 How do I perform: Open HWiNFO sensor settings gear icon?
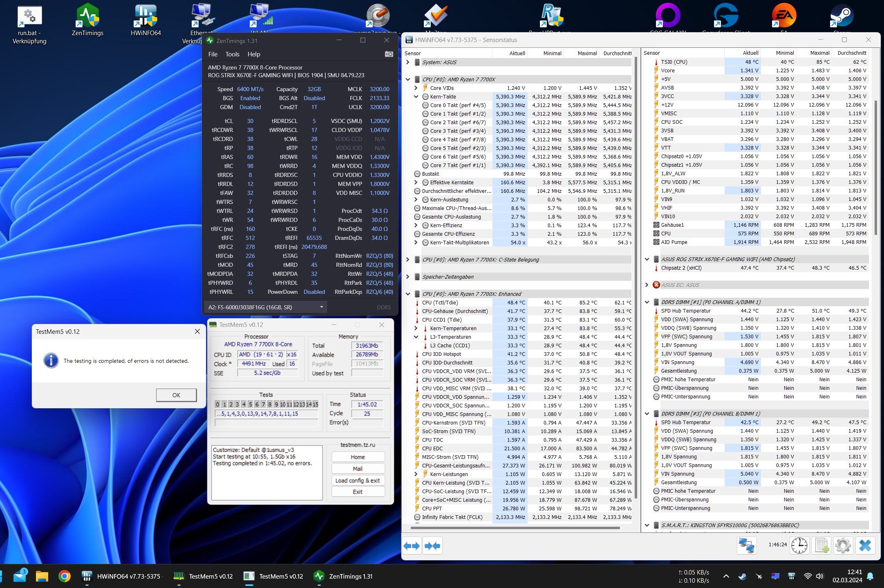[x=843, y=546]
